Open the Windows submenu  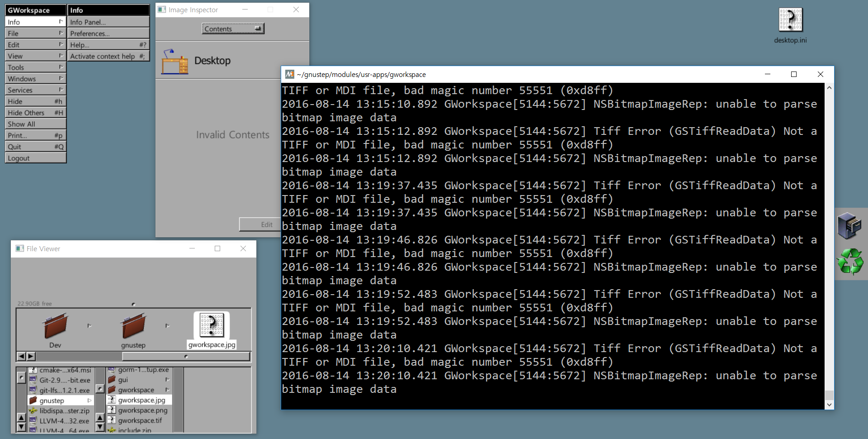tap(36, 79)
